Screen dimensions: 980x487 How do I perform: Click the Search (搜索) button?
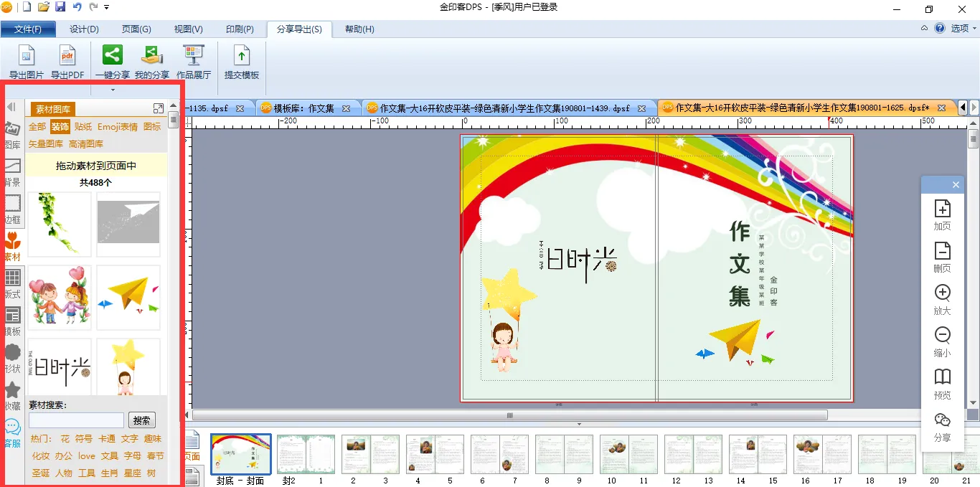click(x=142, y=420)
